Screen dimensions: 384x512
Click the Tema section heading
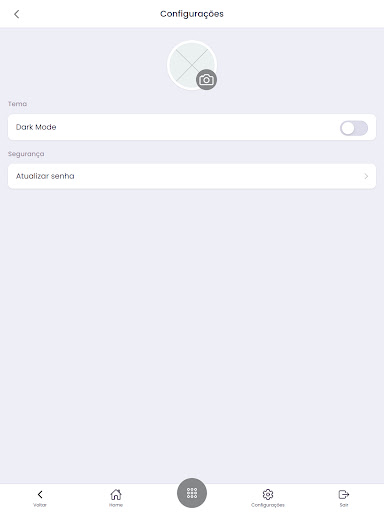17,104
